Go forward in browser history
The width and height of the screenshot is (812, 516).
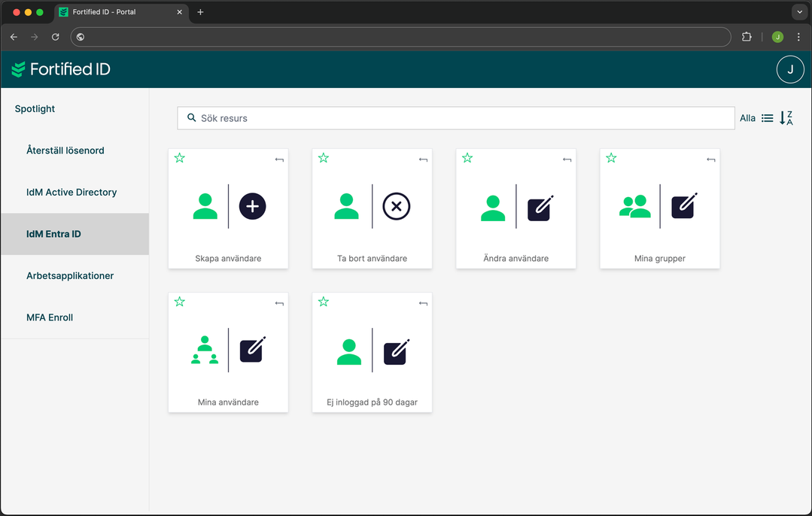tap(34, 37)
